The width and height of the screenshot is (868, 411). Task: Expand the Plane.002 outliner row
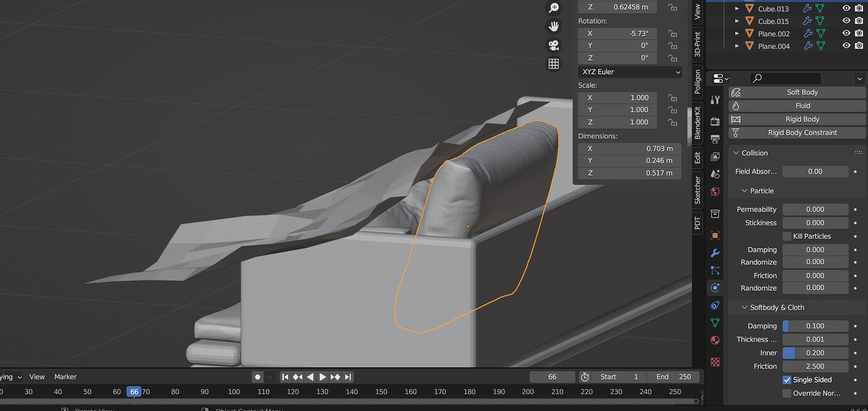tap(737, 33)
